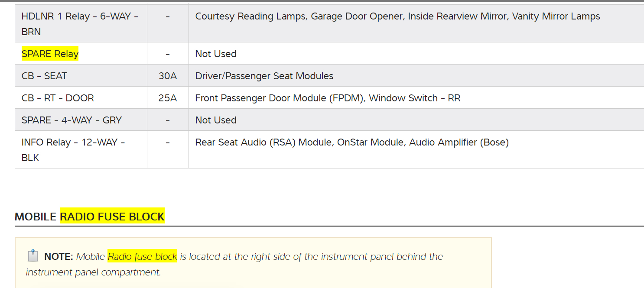Image resolution: width=644 pixels, height=288 pixels.
Task: Click the bold NOTE: label
Action: coord(59,256)
